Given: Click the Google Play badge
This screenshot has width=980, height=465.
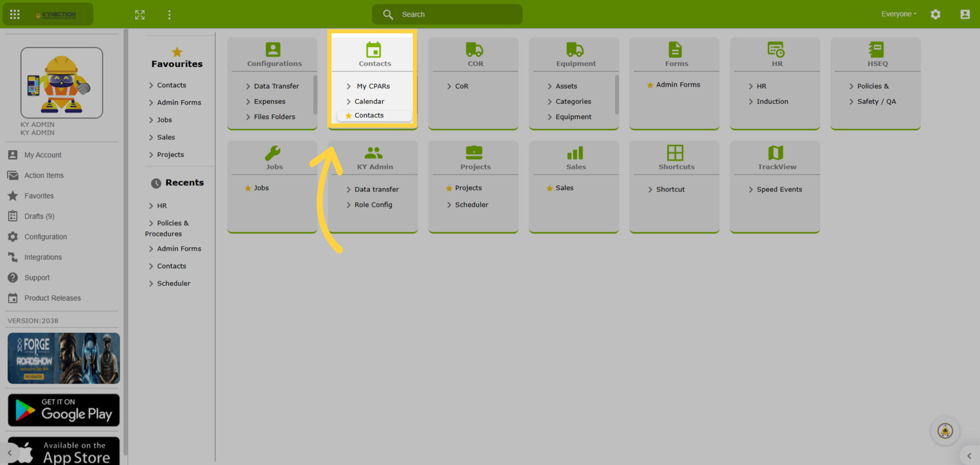Looking at the screenshot, I should pyautogui.click(x=64, y=410).
